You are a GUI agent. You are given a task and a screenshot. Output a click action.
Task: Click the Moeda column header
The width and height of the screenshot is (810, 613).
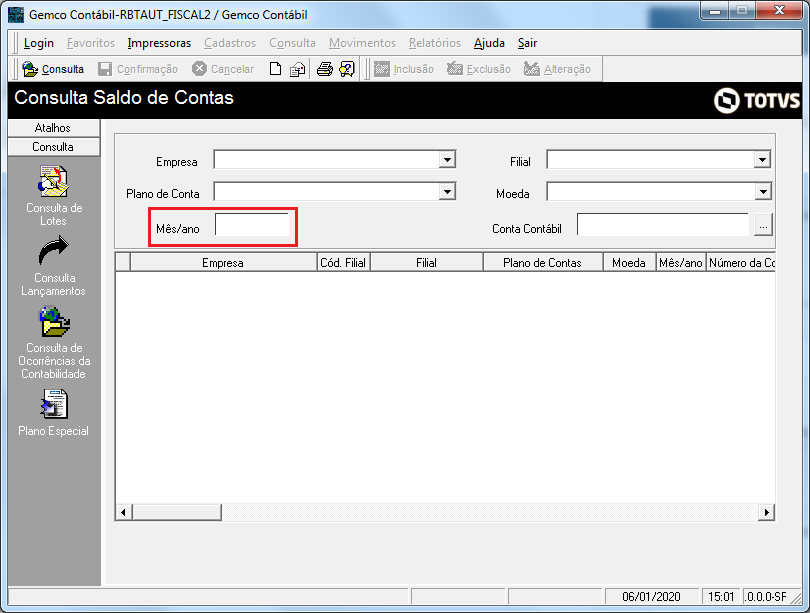coord(629,262)
